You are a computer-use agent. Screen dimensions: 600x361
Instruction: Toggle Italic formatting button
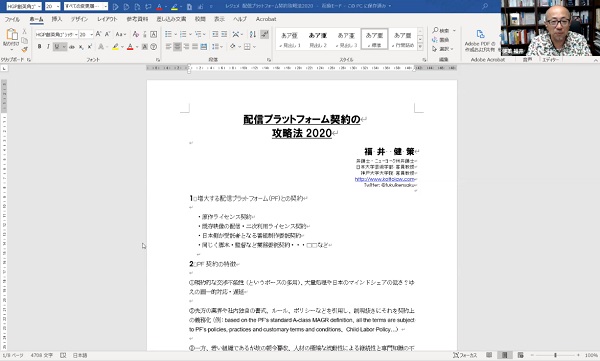coord(48,47)
